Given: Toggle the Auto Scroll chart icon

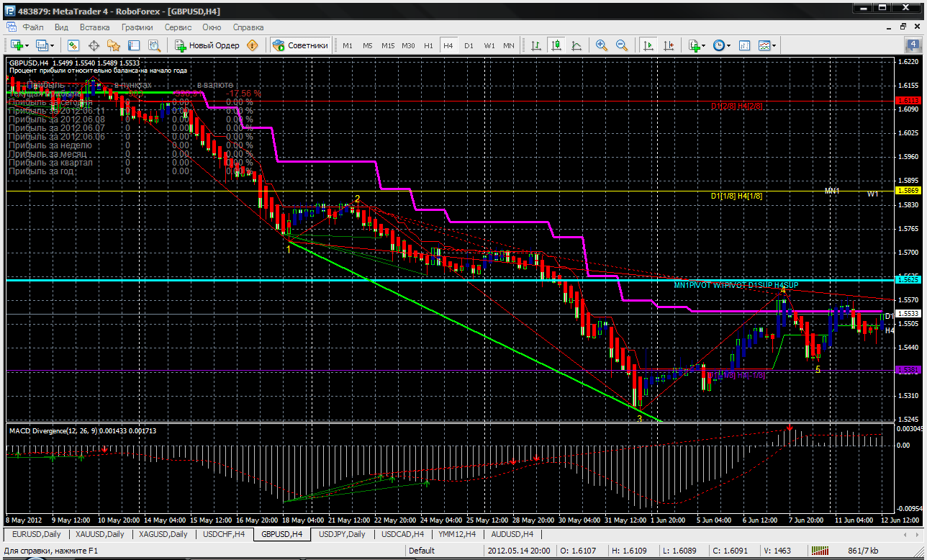Looking at the screenshot, I should coord(649,45).
